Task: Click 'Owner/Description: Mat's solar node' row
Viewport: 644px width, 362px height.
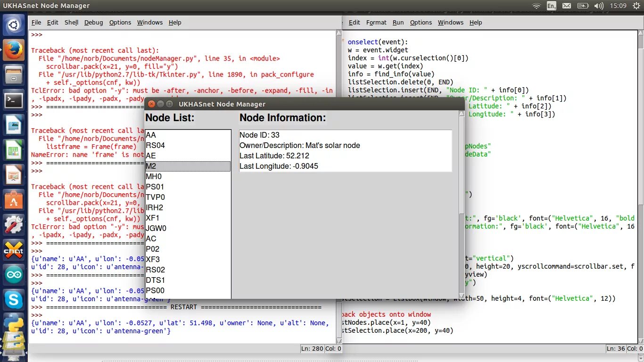Action: click(346, 145)
